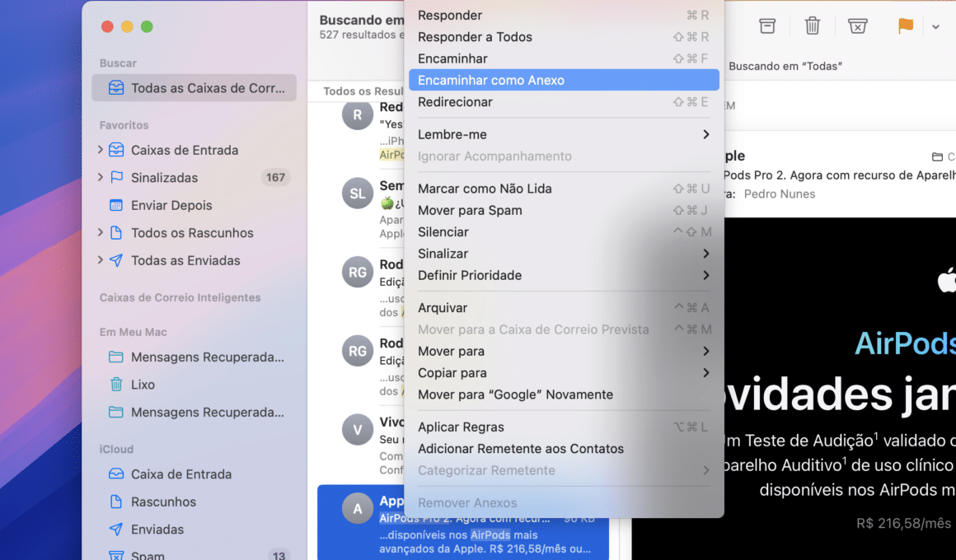Open the Lembre-me submenu
The height and width of the screenshot is (560, 956).
564,135
